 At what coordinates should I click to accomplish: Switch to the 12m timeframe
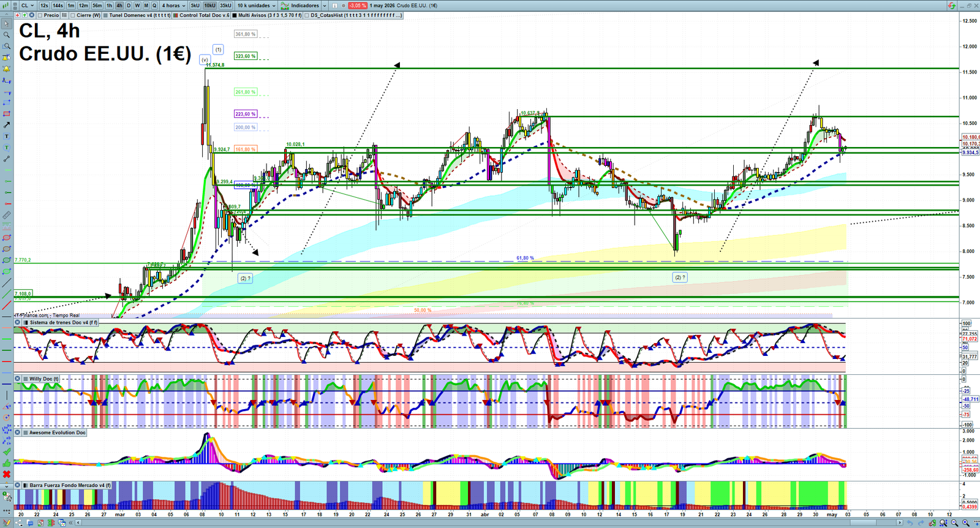click(83, 6)
